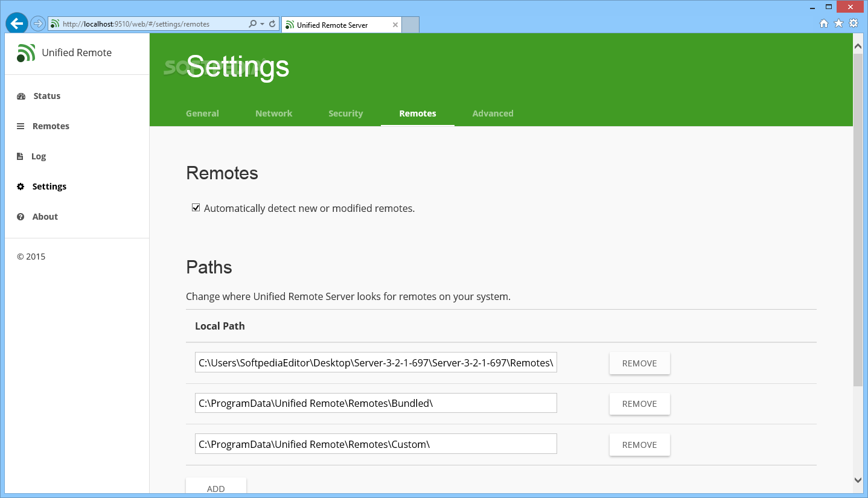The height and width of the screenshot is (498, 868).
Task: Click the Remotes list icon in sidebar
Action: point(21,126)
